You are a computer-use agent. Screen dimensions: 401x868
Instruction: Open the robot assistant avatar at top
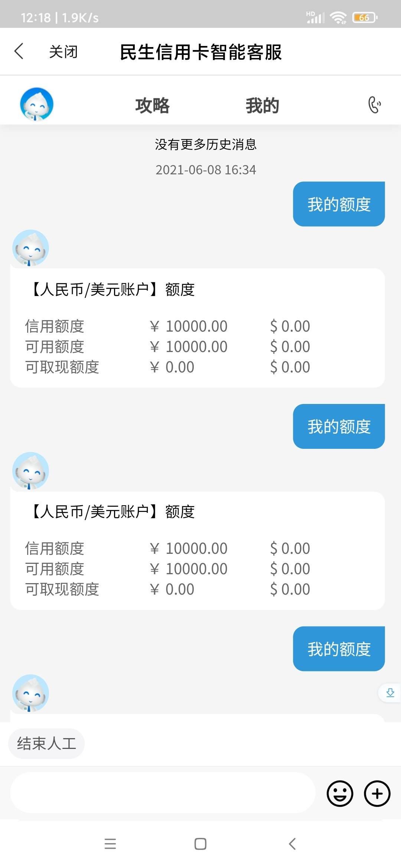pyautogui.click(x=36, y=104)
